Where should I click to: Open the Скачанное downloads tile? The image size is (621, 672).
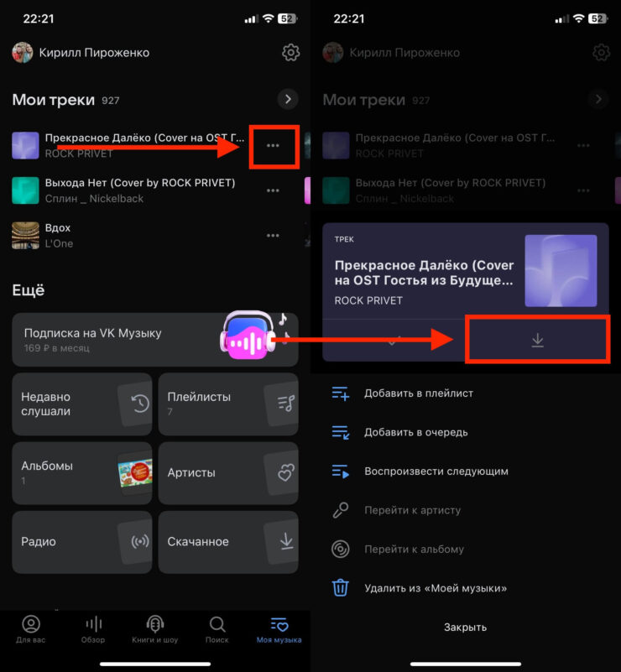point(227,542)
